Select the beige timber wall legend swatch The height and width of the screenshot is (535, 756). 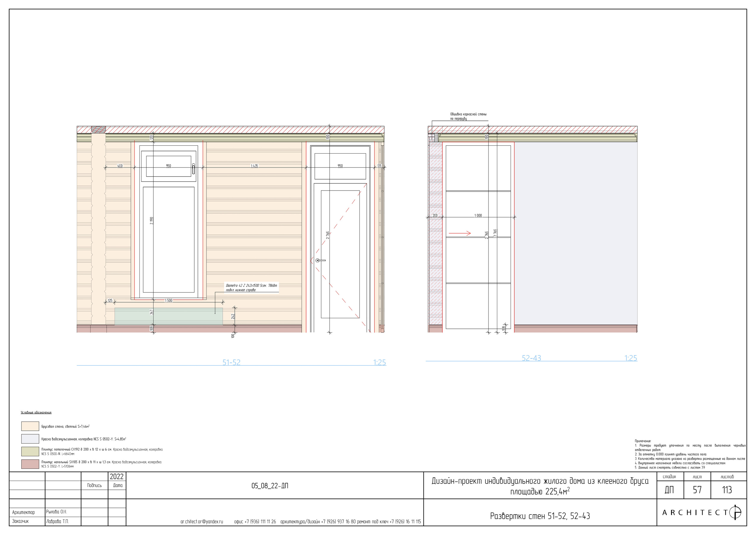point(30,426)
